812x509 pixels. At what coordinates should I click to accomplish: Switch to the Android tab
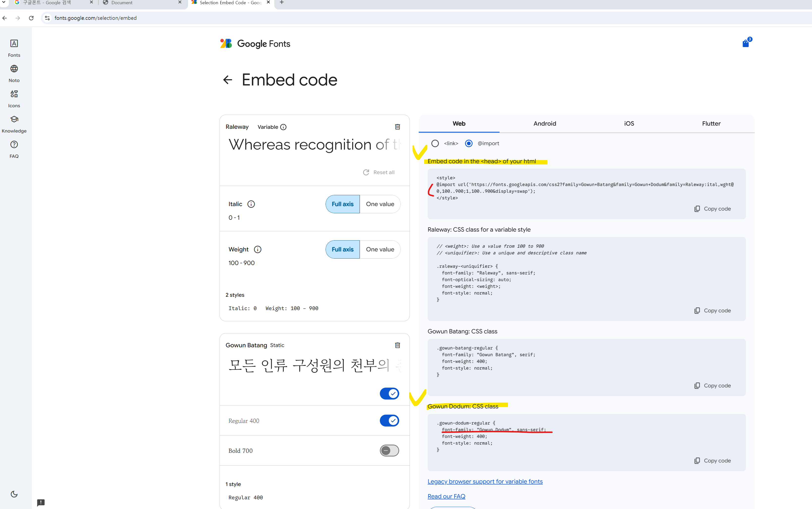545,124
